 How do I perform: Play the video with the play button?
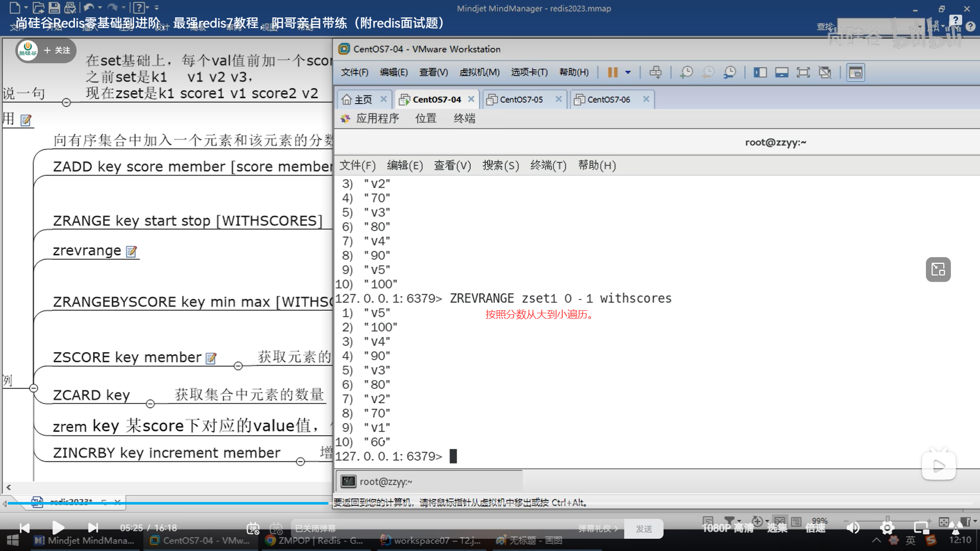[58, 528]
